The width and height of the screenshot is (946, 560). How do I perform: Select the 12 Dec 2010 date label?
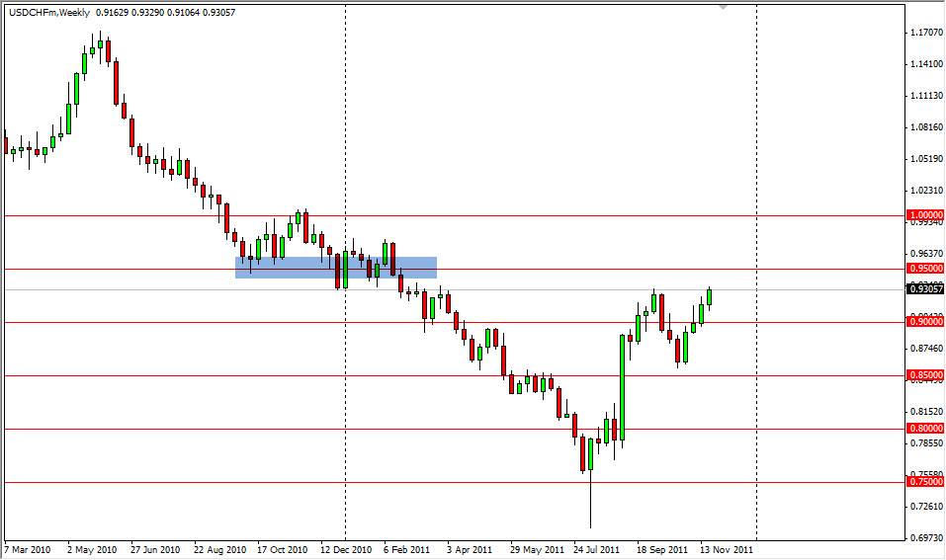(x=345, y=548)
